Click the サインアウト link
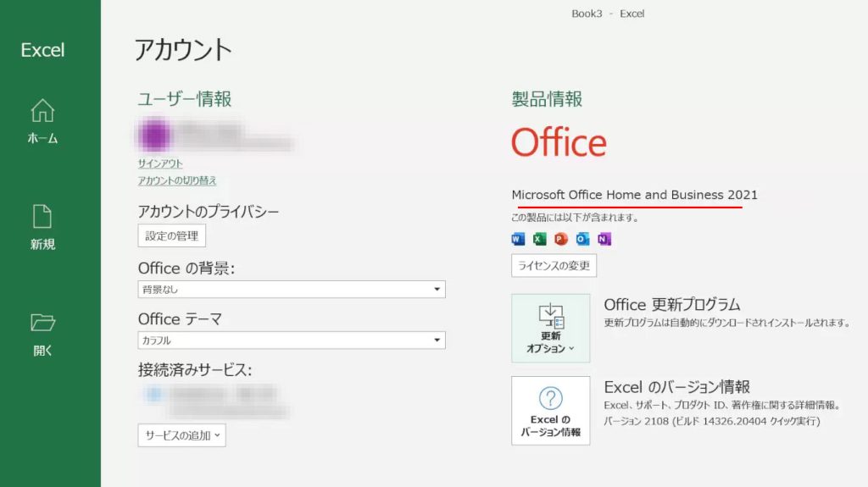Viewport: 868px width, 487px height. click(x=160, y=163)
